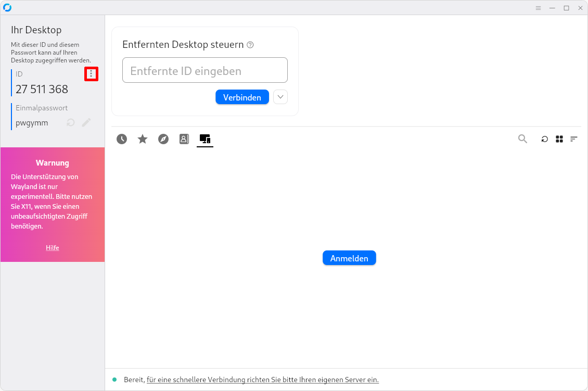
Task: Focus the Entfernte ID eingeben field
Action: pyautogui.click(x=204, y=70)
